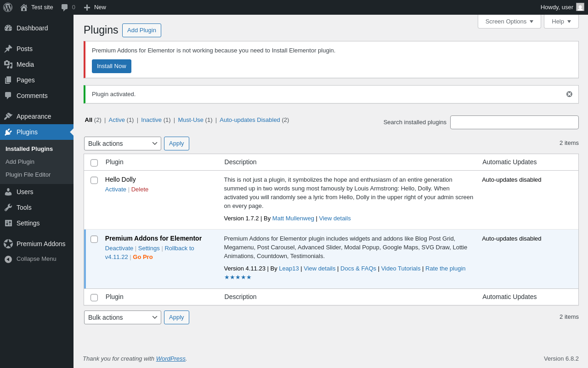The width and height of the screenshot is (588, 368).
Task: Open the Howdy, user account menu
Action: 562,7
